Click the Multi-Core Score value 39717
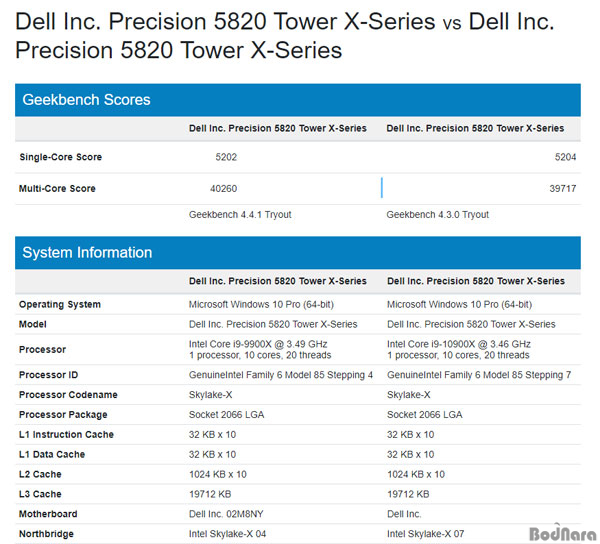This screenshot has height=544, width=600. click(x=562, y=189)
